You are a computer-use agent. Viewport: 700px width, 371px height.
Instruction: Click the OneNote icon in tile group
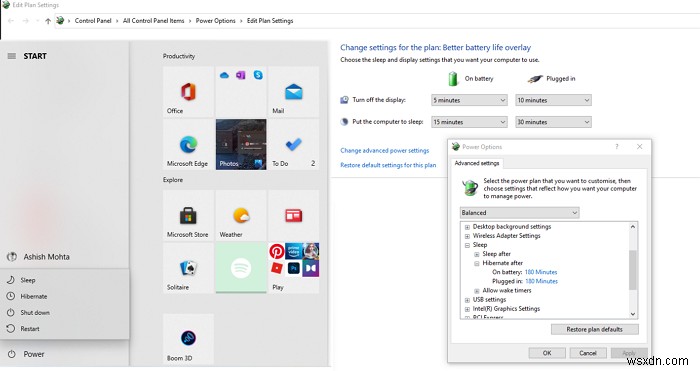pyautogui.click(x=241, y=75)
